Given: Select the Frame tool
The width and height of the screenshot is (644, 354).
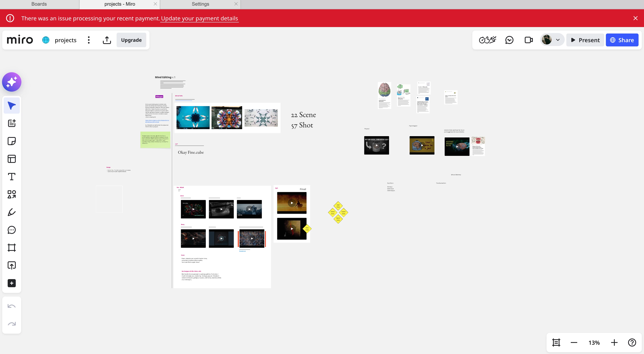Looking at the screenshot, I should click(12, 247).
